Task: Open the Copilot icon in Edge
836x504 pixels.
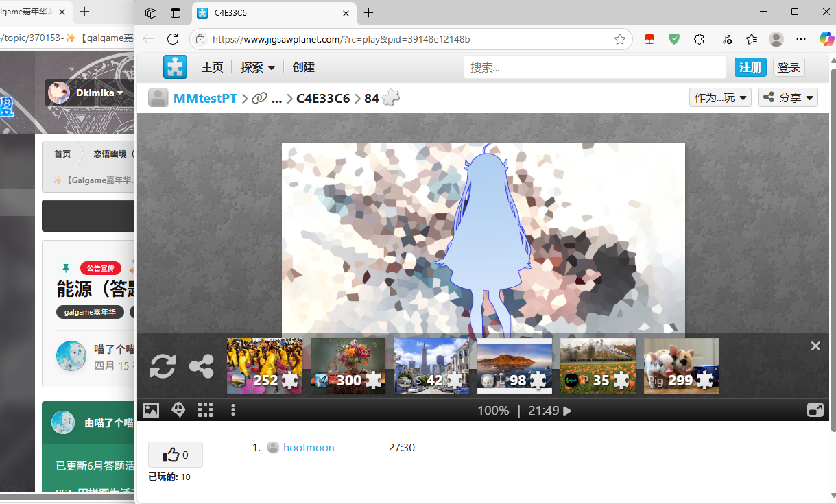Action: (x=827, y=39)
